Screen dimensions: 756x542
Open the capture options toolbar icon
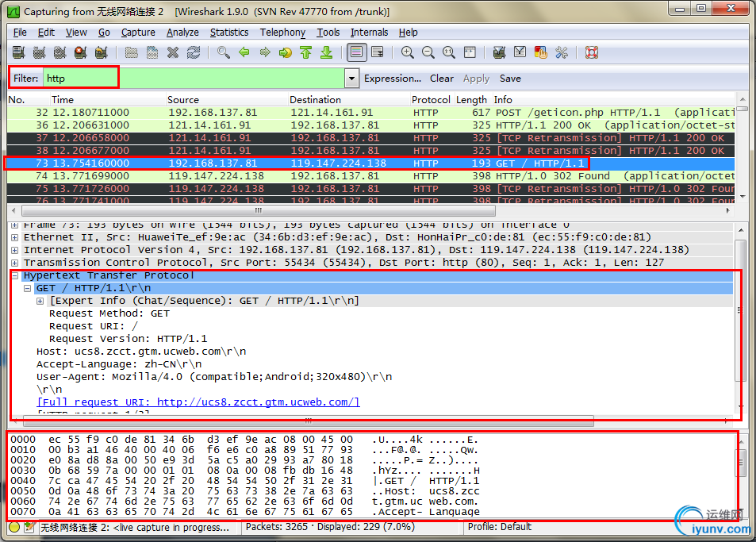[x=40, y=52]
